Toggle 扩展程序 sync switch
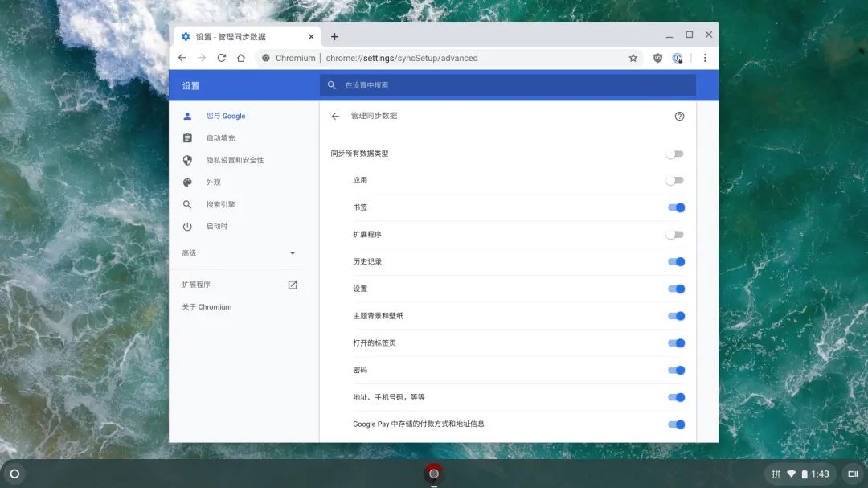 (675, 234)
